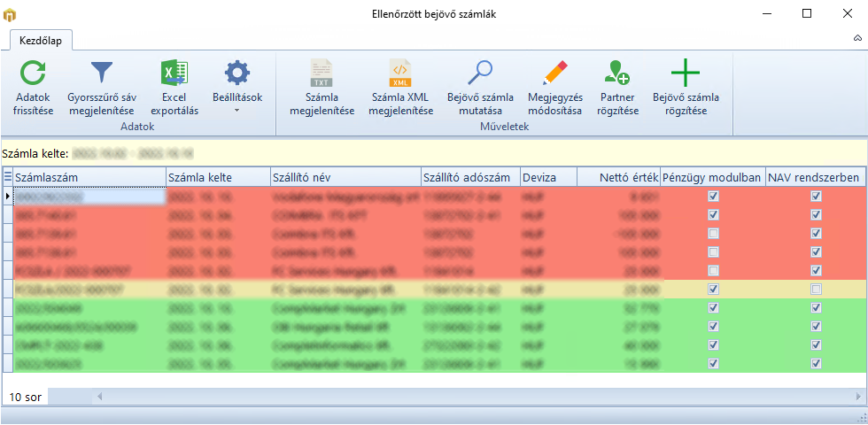Viewport: 868px width, 425px height.
Task: Click the Adatok frissítése refresh icon
Action: pyautogui.click(x=34, y=73)
